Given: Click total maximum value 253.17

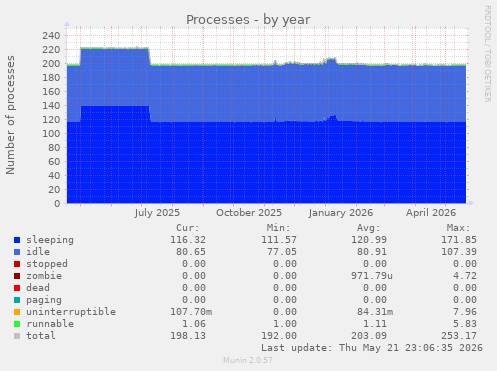Looking at the screenshot, I should click(x=459, y=336).
